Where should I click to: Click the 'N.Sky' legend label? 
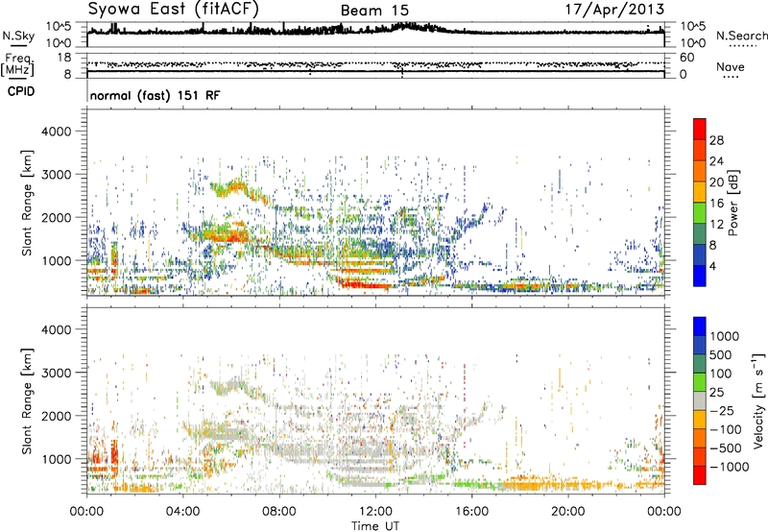click(18, 36)
